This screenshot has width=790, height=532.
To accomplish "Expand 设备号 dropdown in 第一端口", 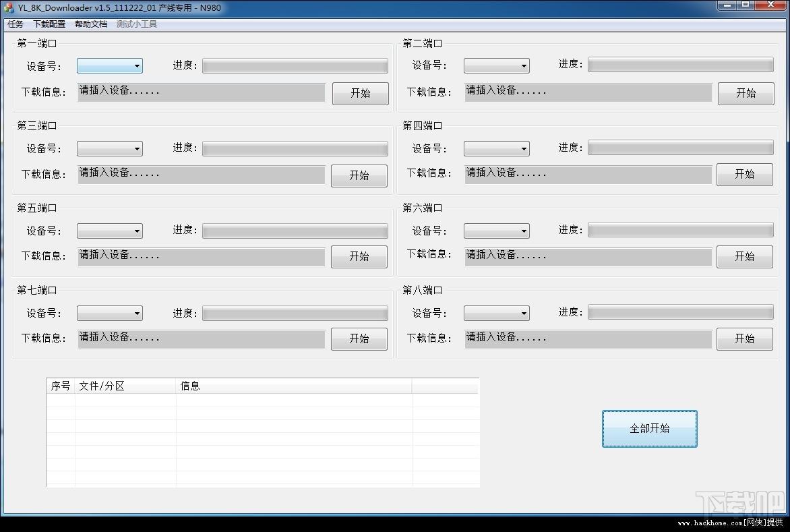I will (x=110, y=66).
